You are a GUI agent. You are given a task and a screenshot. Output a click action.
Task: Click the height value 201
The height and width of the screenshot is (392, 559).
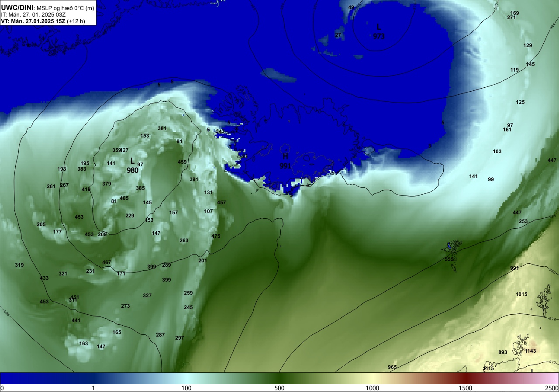pos(203,261)
